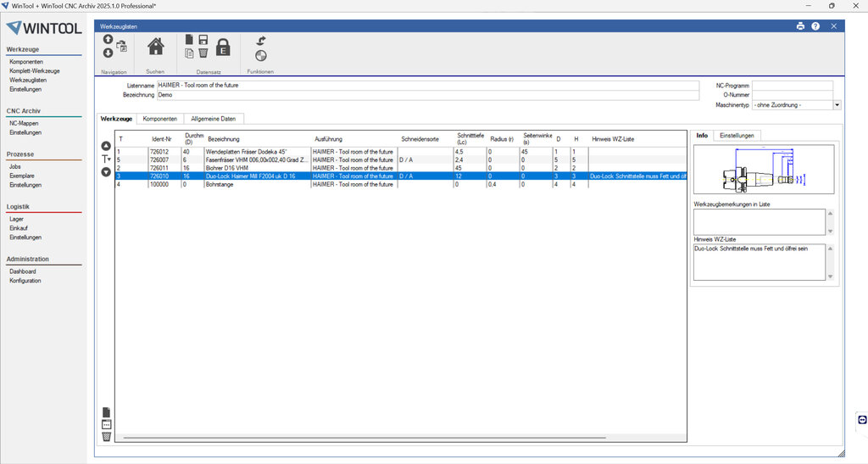The height and width of the screenshot is (464, 868).
Task: Click the Schneidensorte column header
Action: (420, 139)
